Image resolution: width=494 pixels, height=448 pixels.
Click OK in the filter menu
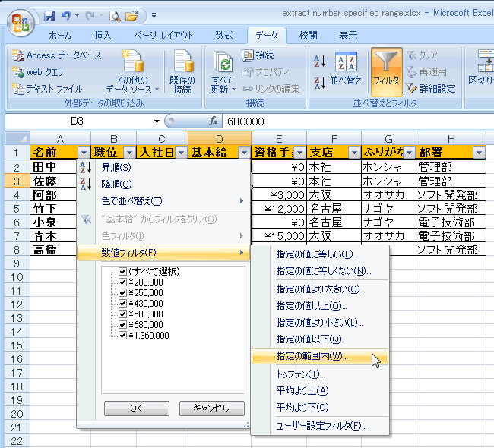point(136,409)
